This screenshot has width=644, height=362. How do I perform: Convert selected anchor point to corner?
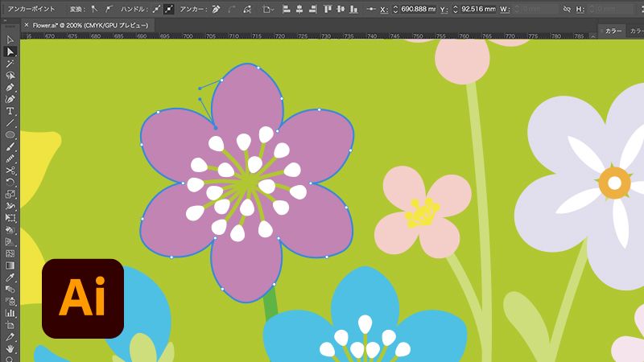click(x=94, y=9)
